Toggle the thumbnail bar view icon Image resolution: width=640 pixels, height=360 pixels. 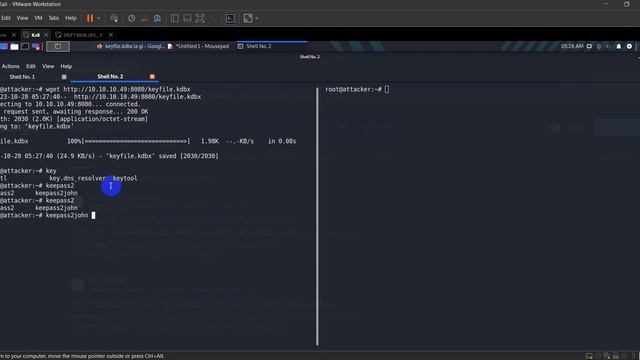click(x=187, y=18)
